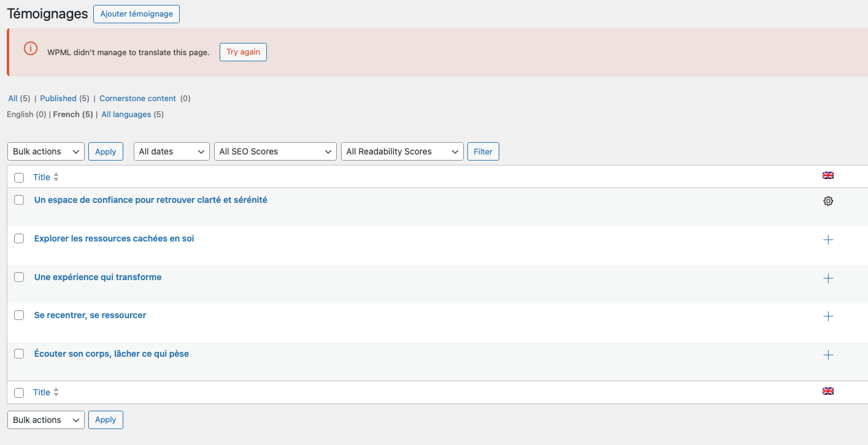Check the box for 'Une expérience qui transforme'
The height and width of the screenshot is (445, 868).
(x=19, y=277)
